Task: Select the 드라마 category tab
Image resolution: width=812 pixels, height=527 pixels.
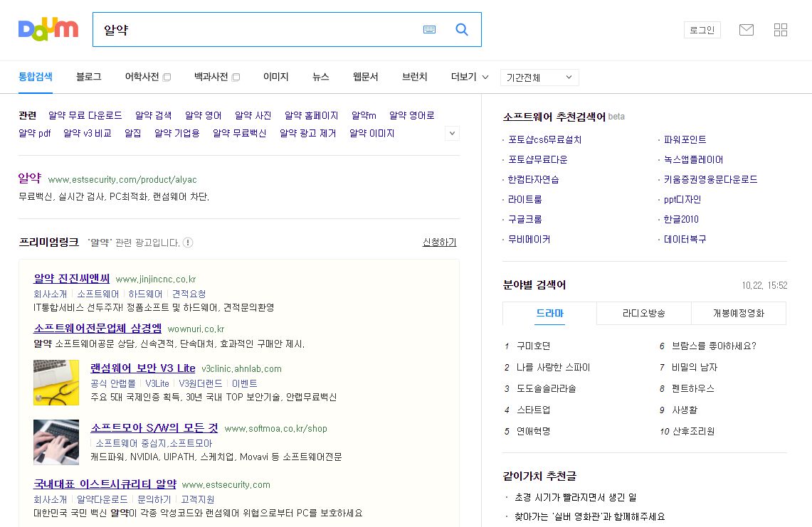Action: [549, 313]
